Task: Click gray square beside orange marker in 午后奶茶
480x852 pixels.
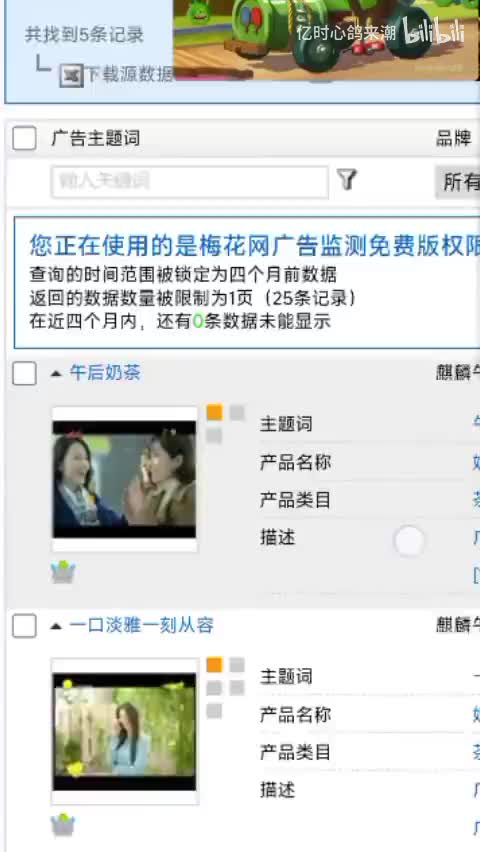Action: pyautogui.click(x=237, y=412)
